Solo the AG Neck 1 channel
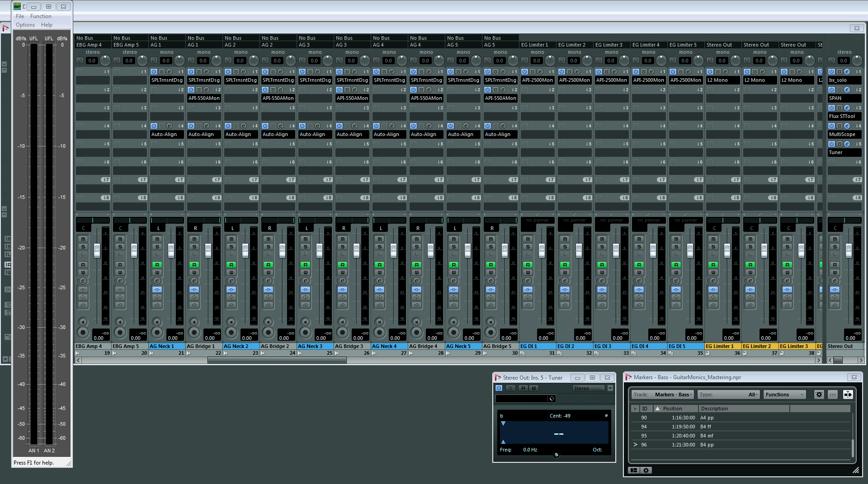This screenshot has width=868, height=484. pos(157,247)
